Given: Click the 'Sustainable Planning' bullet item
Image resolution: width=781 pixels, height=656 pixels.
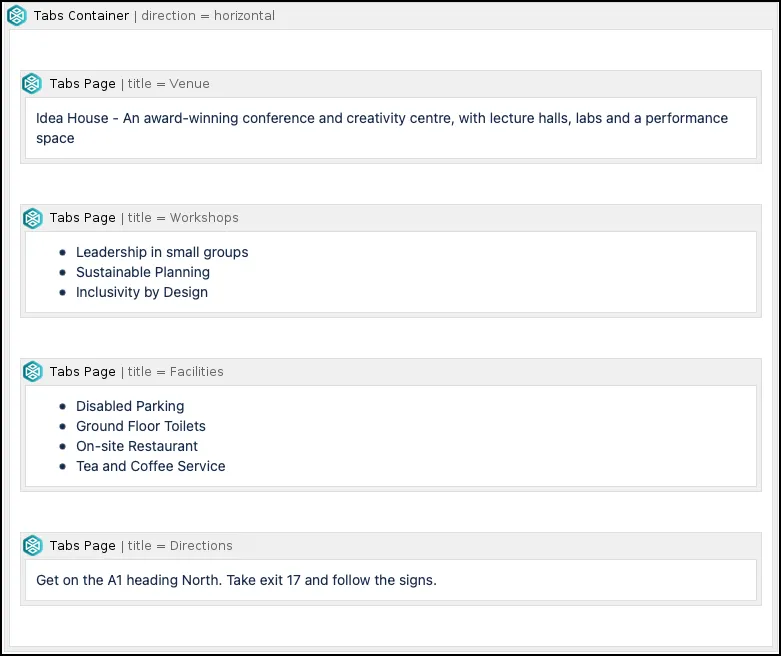Looking at the screenshot, I should tap(142, 272).
